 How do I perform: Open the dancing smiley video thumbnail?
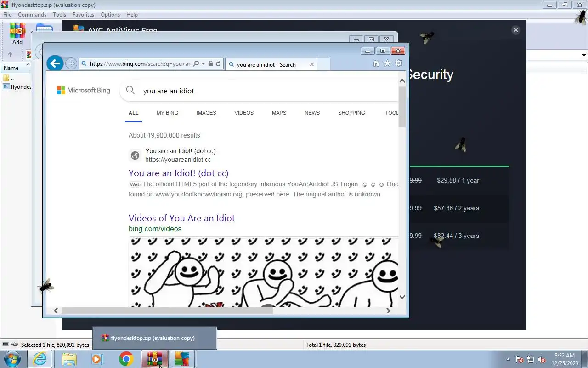tap(263, 271)
